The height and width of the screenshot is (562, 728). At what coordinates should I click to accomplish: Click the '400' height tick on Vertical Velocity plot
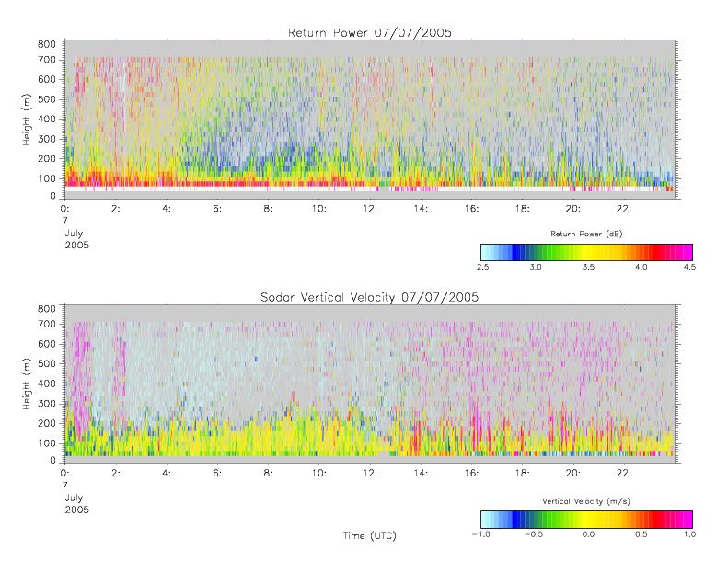pos(46,384)
